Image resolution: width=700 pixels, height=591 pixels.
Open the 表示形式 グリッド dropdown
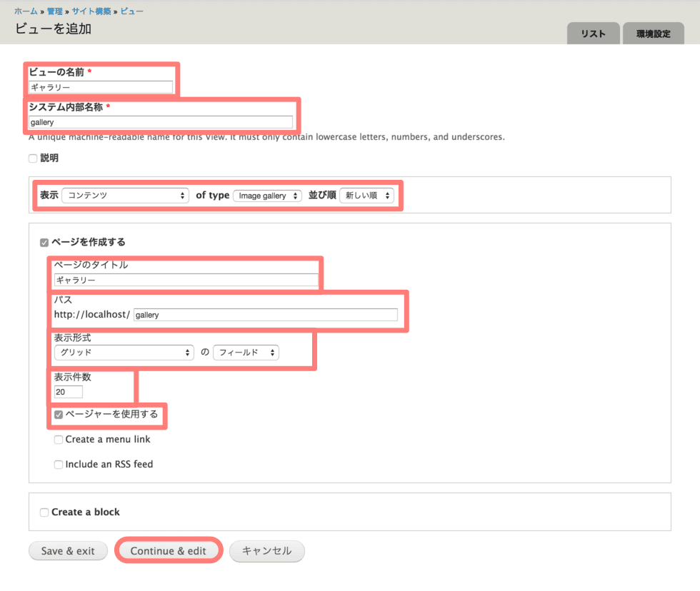[x=124, y=353]
